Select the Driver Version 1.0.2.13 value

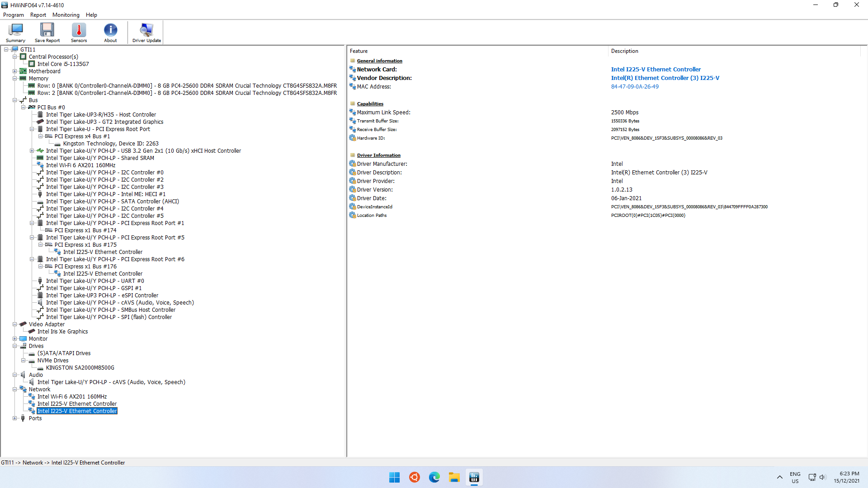coord(622,190)
